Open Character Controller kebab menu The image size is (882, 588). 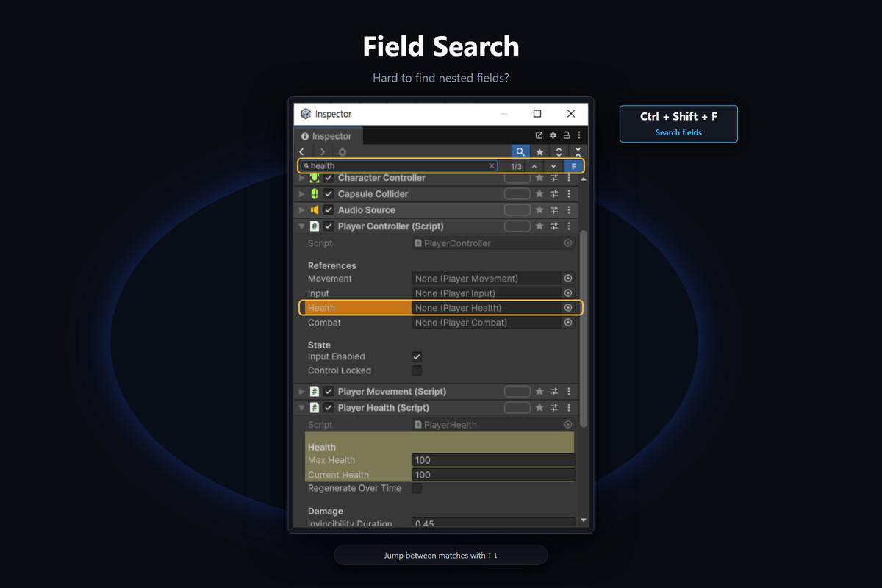point(569,178)
